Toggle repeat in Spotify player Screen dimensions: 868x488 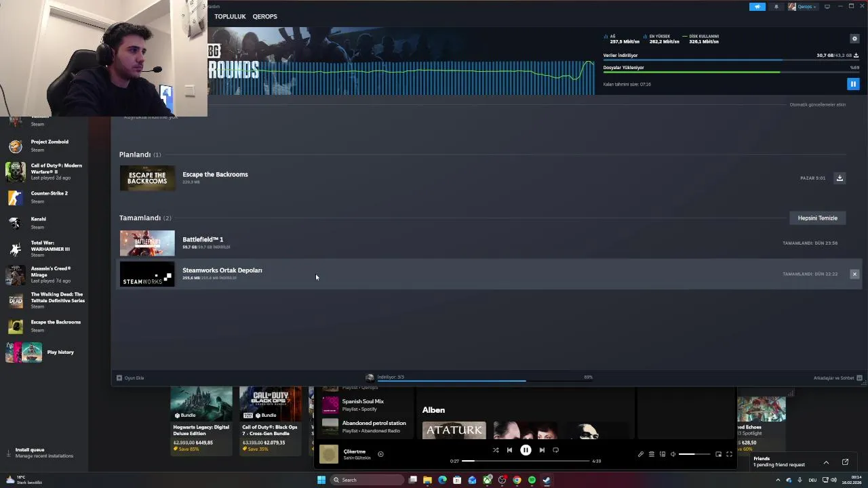click(x=555, y=450)
